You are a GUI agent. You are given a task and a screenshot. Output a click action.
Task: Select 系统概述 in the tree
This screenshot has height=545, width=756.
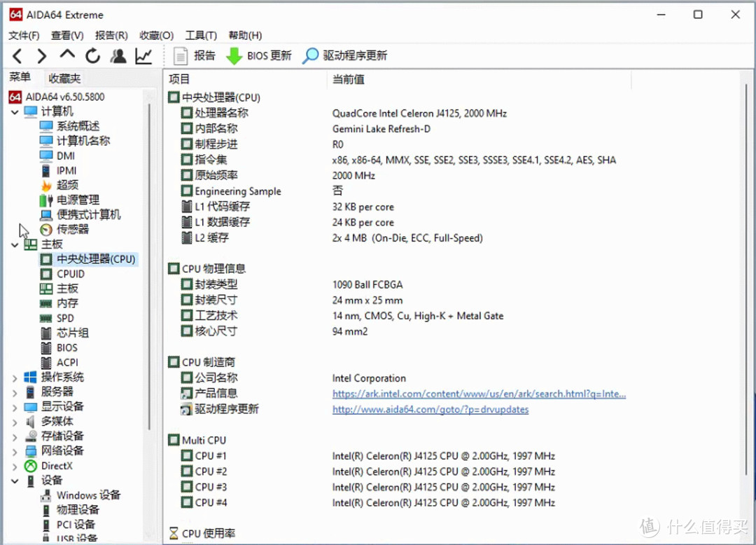tap(69, 126)
